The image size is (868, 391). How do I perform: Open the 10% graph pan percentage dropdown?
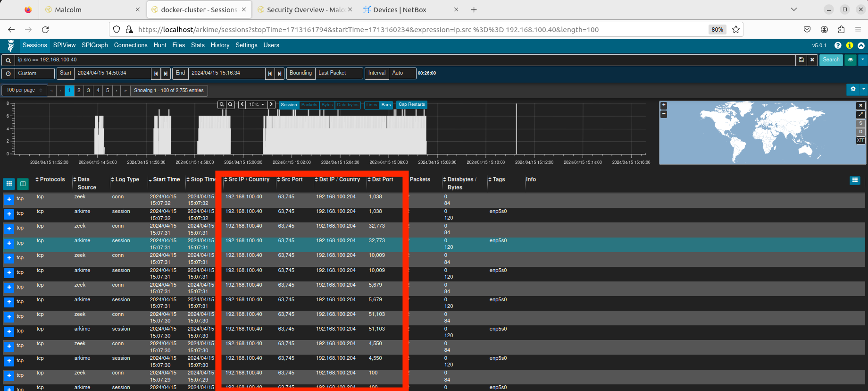[x=257, y=105]
